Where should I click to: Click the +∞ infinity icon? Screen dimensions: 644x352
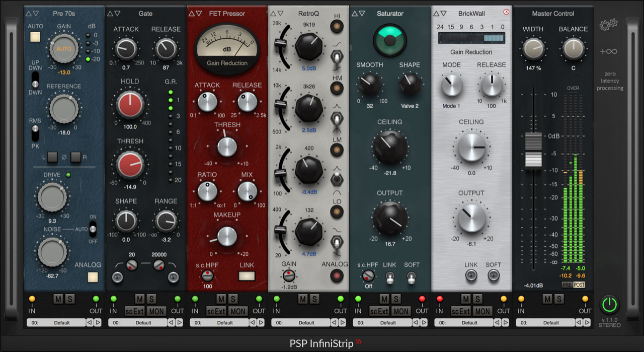click(608, 51)
